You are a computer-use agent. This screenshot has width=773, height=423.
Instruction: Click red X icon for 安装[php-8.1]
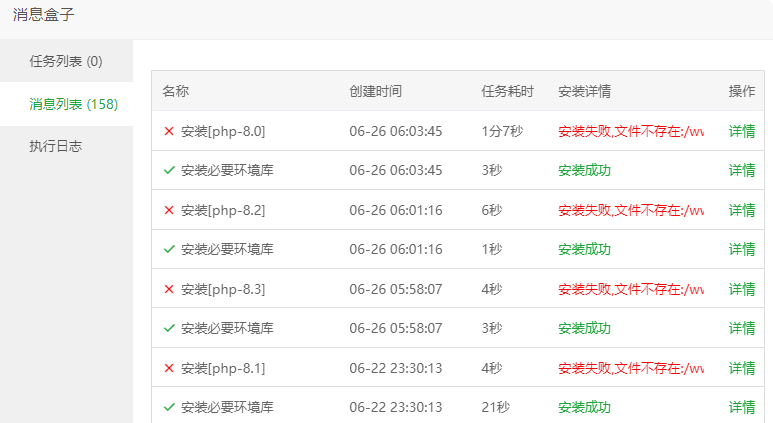click(169, 368)
